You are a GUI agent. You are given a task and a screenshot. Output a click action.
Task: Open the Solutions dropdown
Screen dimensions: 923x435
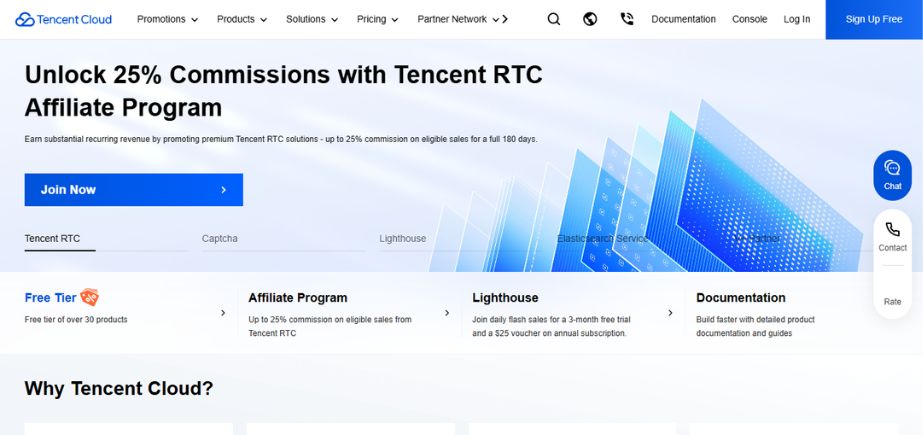point(311,19)
